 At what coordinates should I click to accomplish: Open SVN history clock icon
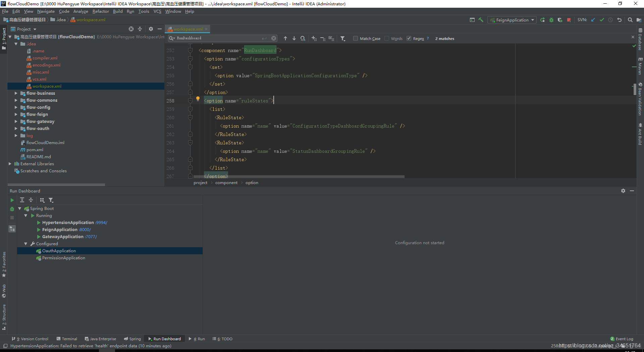point(610,20)
